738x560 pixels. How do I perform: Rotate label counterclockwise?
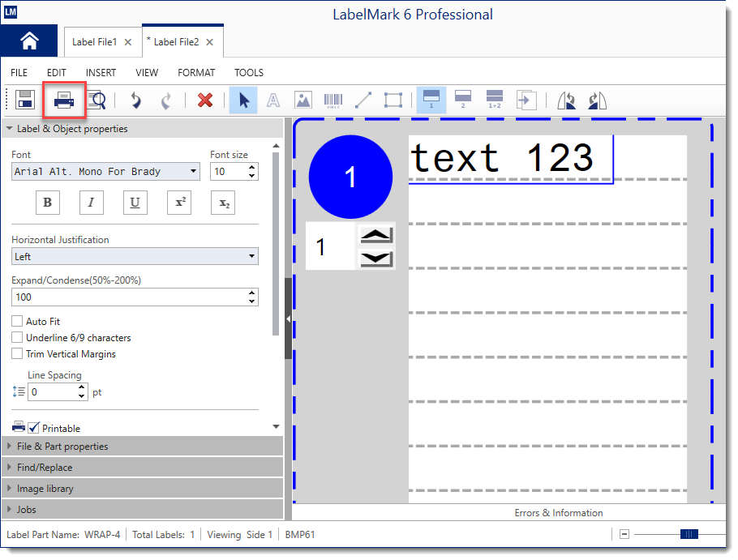point(566,100)
